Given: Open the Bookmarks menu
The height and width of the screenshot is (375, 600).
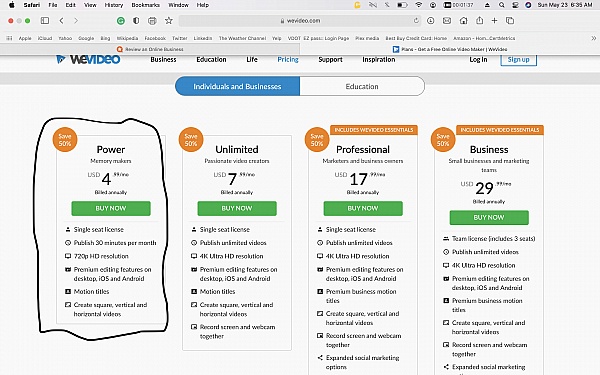Looking at the screenshot, I should (x=145, y=5).
